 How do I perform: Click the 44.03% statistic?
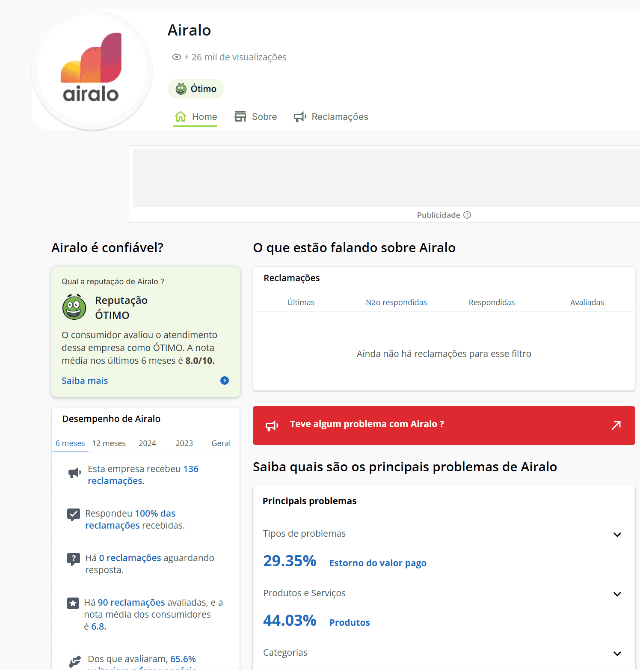pyautogui.click(x=290, y=620)
